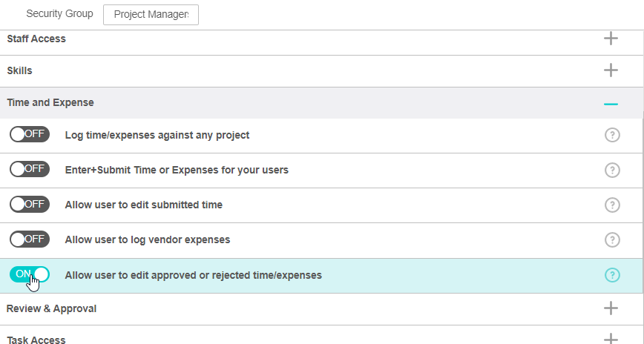This screenshot has width=644, height=344.
Task: Click the Review & Approval section title
Action: (x=52, y=308)
